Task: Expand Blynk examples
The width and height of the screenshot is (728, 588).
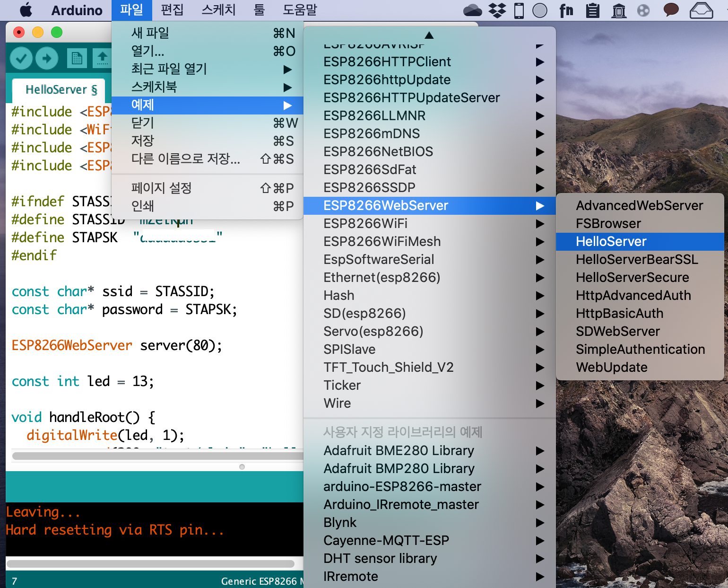Action: [429, 523]
